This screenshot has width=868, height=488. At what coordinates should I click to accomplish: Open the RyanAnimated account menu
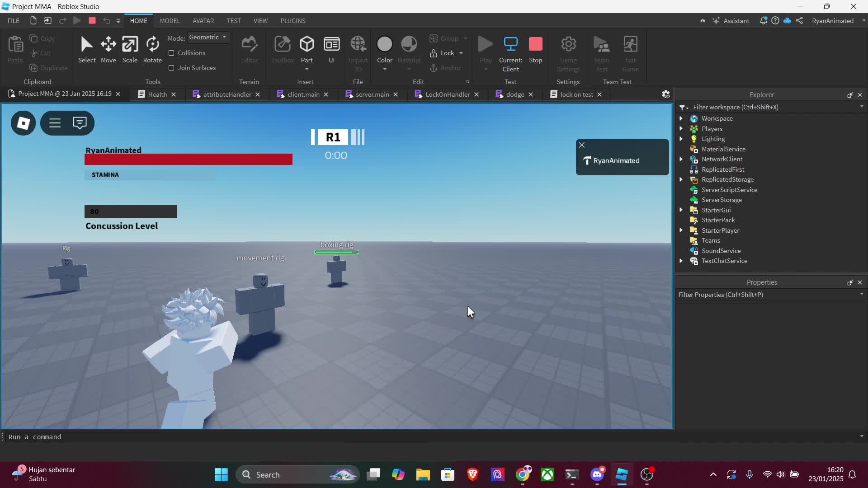[x=838, y=21]
